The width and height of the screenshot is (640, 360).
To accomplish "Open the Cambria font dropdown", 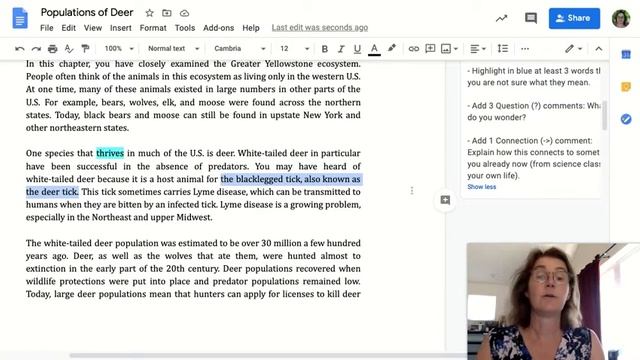I will click(240, 49).
